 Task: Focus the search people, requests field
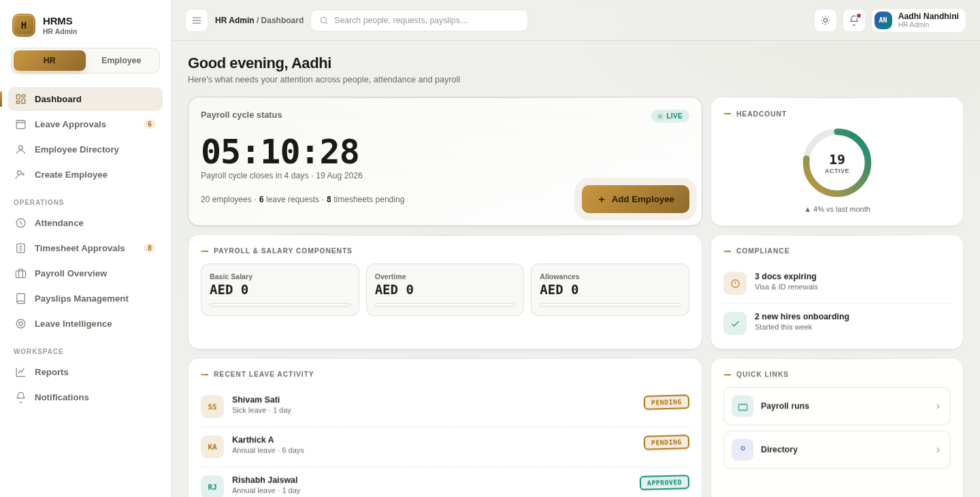point(419,20)
